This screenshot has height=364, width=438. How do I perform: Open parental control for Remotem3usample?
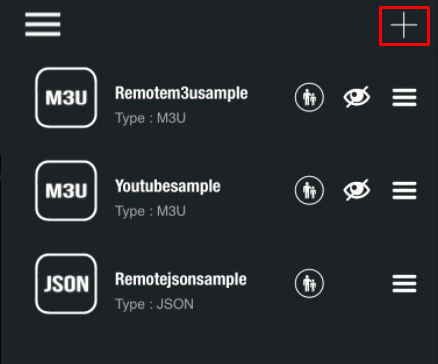point(309,97)
